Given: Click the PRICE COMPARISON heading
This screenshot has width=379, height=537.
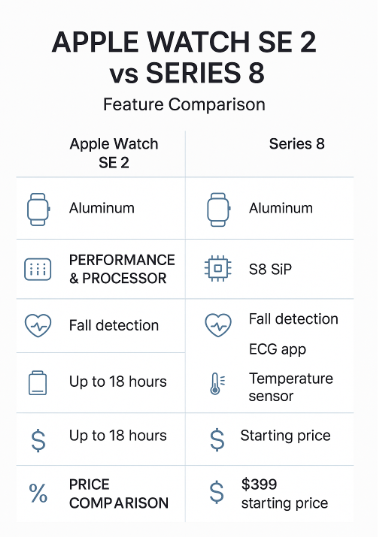Looking at the screenshot, I should [x=119, y=494].
